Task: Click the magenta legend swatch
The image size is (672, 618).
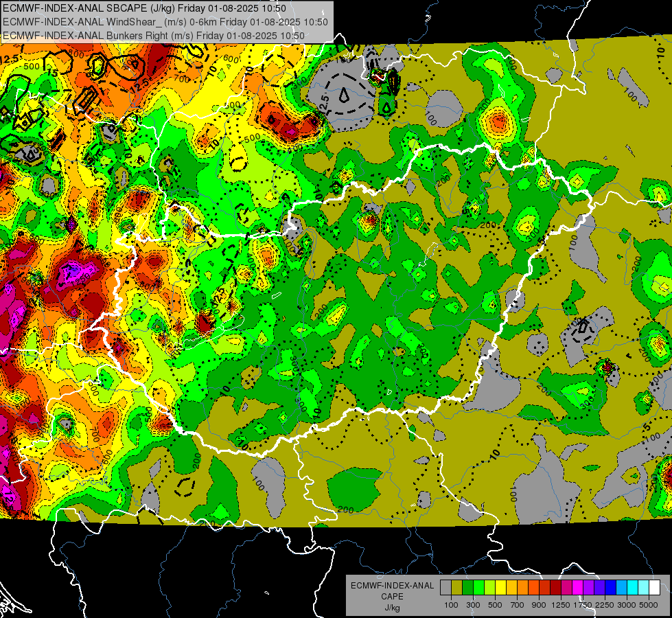Action: 578,588
